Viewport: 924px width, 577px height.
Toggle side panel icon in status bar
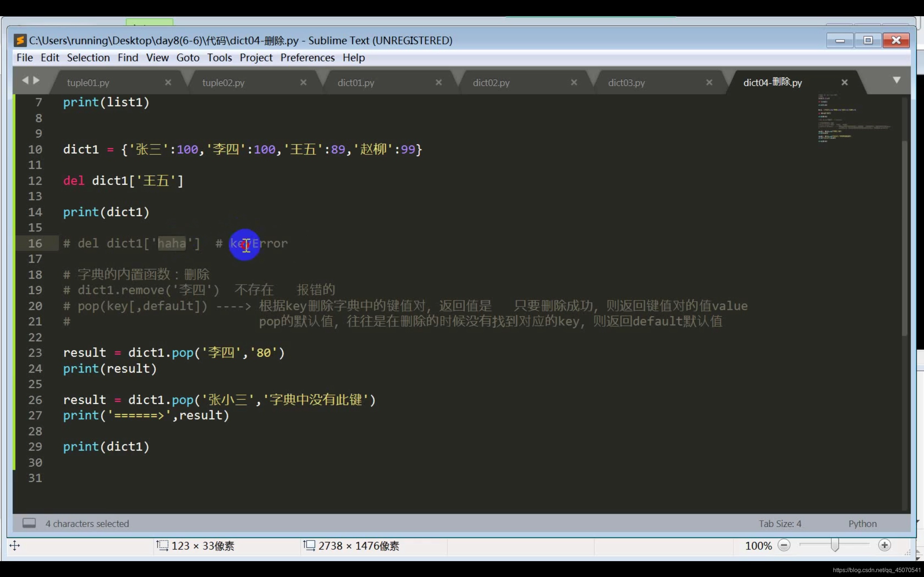[29, 523]
